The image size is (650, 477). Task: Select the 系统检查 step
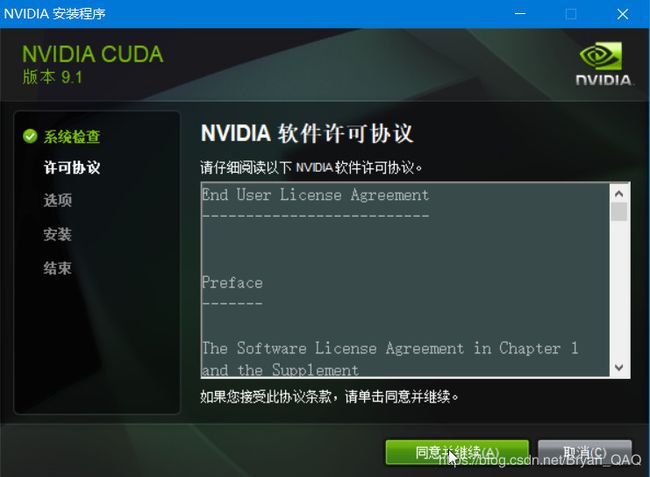(72, 136)
